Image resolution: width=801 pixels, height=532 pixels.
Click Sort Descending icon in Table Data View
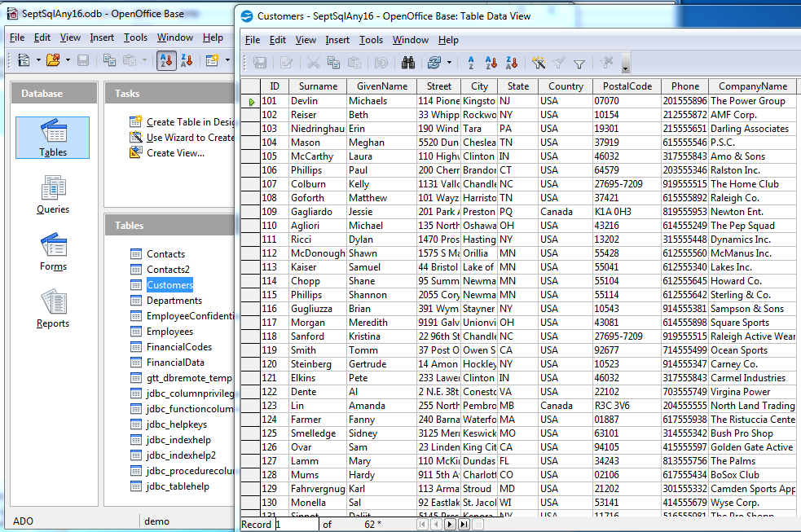(512, 63)
